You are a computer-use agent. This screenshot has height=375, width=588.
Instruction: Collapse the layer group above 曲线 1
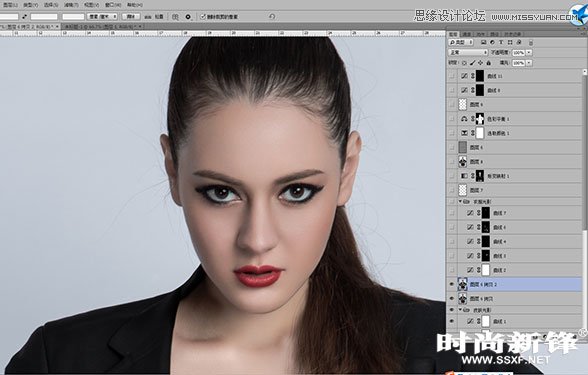click(460, 310)
